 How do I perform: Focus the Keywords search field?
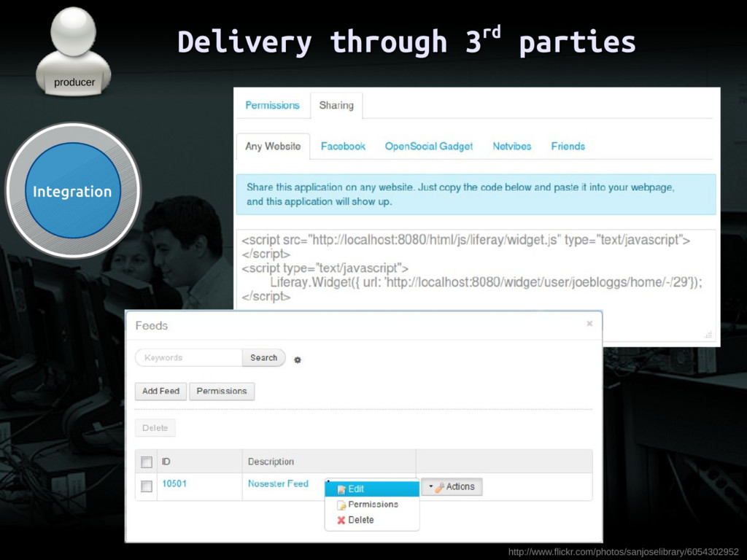click(x=189, y=357)
